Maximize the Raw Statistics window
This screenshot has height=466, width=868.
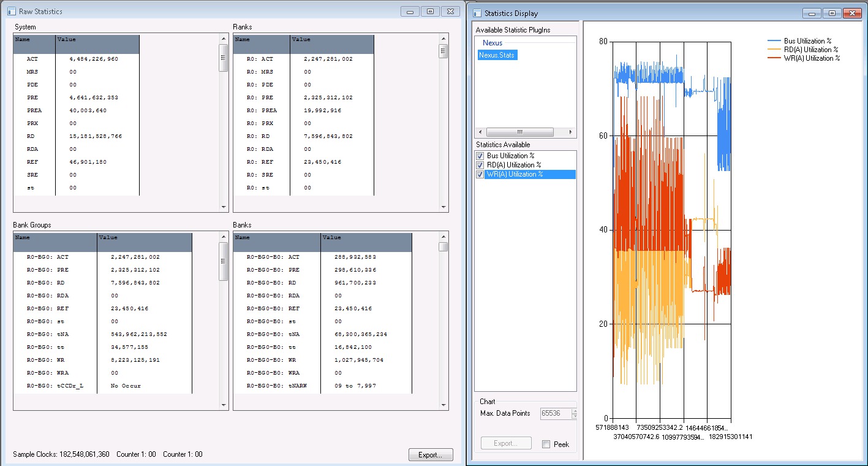click(430, 11)
